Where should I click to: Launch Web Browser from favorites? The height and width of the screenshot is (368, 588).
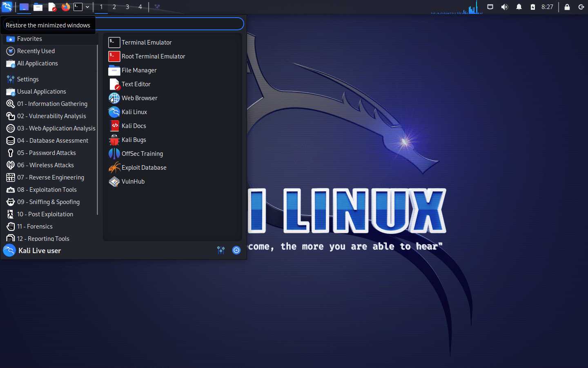172,98
